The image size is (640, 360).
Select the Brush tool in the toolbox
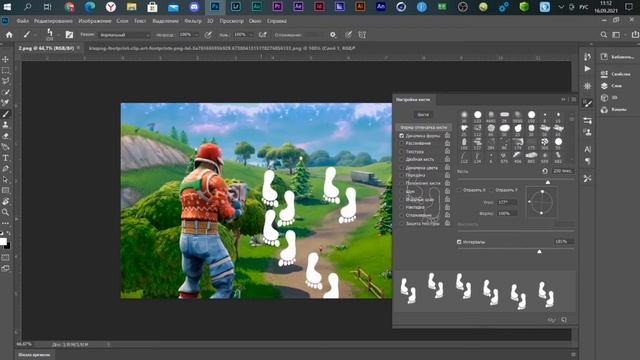coord(5,114)
